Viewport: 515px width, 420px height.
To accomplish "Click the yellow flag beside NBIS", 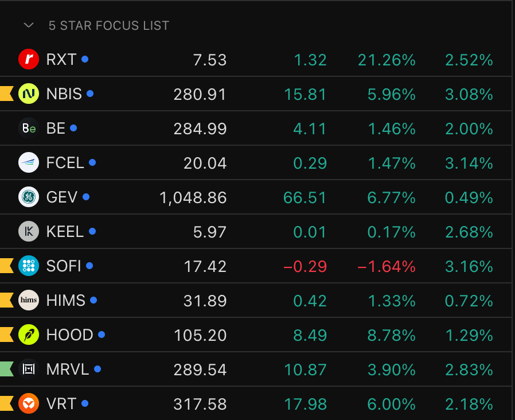I will pos(6,94).
